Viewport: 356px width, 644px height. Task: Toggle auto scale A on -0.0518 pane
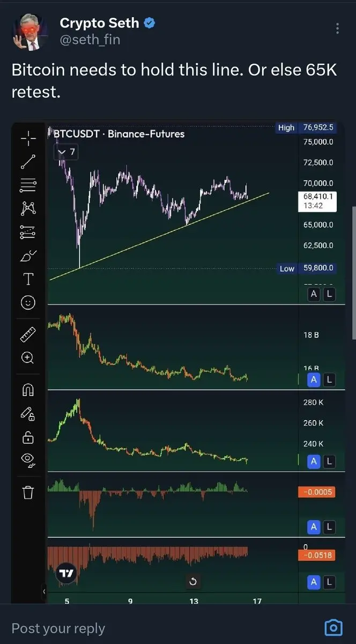pos(314,582)
